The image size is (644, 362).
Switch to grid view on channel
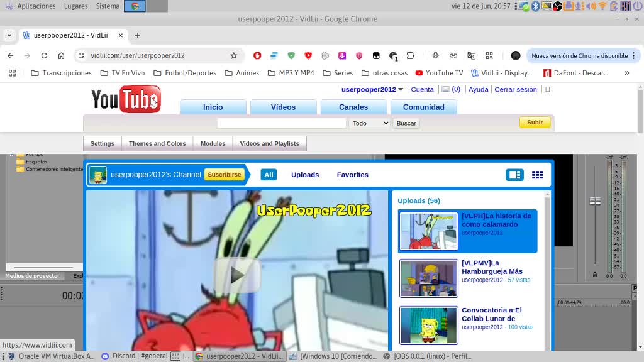[537, 175]
